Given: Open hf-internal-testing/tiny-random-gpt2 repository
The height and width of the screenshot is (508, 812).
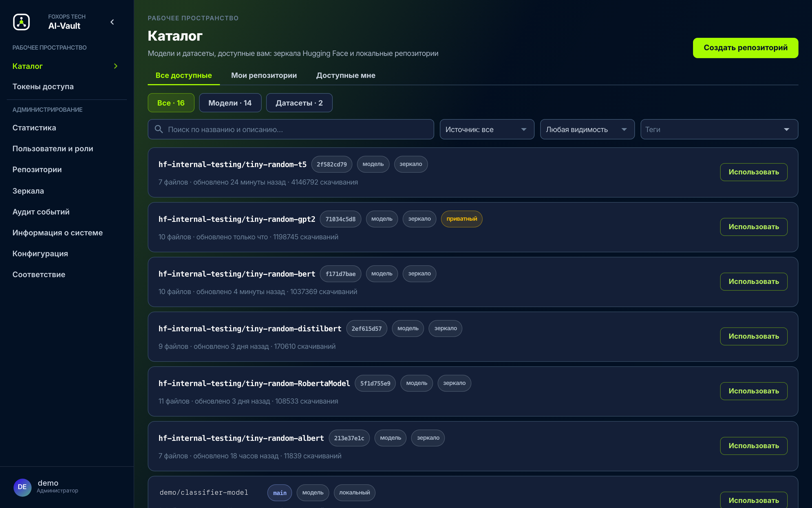Looking at the screenshot, I should [x=237, y=219].
